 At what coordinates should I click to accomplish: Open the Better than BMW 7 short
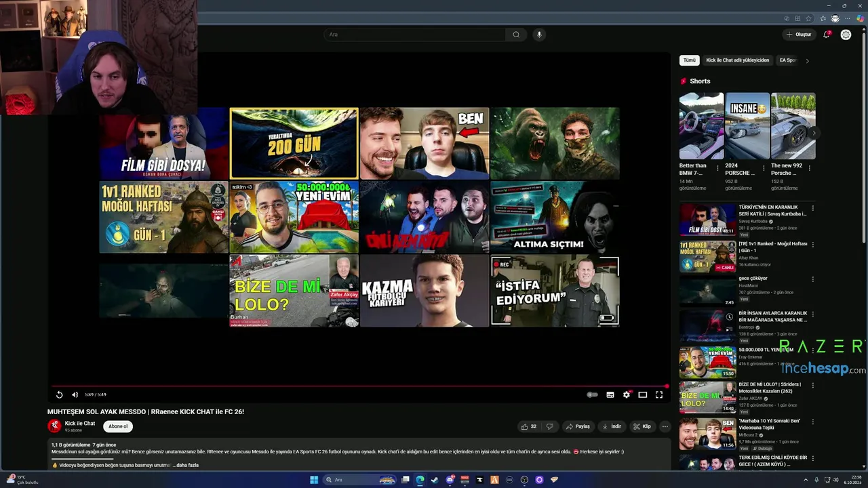(x=701, y=126)
